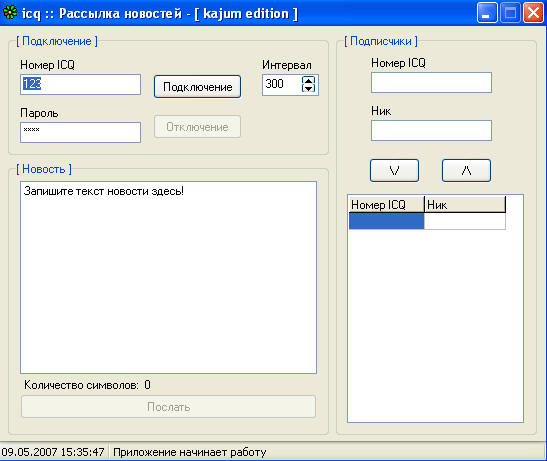The height and width of the screenshot is (461, 547).
Task: Click the Послать send button
Action: (x=168, y=407)
